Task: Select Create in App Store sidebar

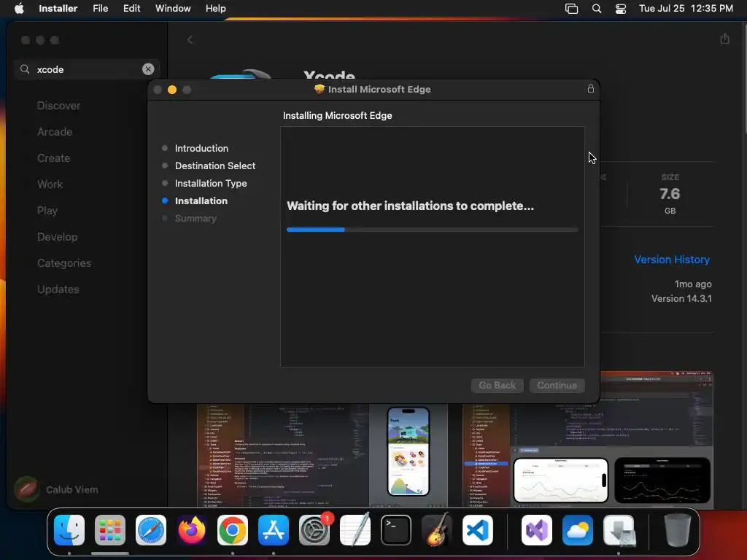Action: 53,158
